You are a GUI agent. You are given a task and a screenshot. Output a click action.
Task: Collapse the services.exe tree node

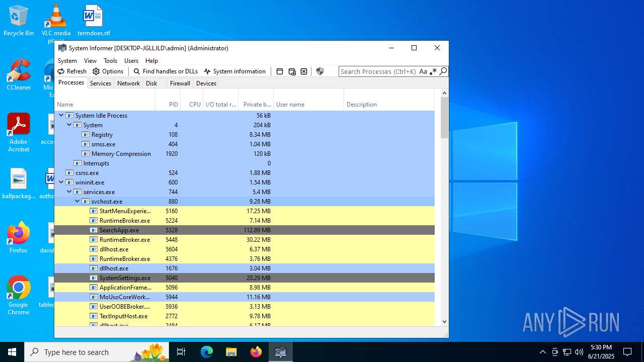pos(69,192)
